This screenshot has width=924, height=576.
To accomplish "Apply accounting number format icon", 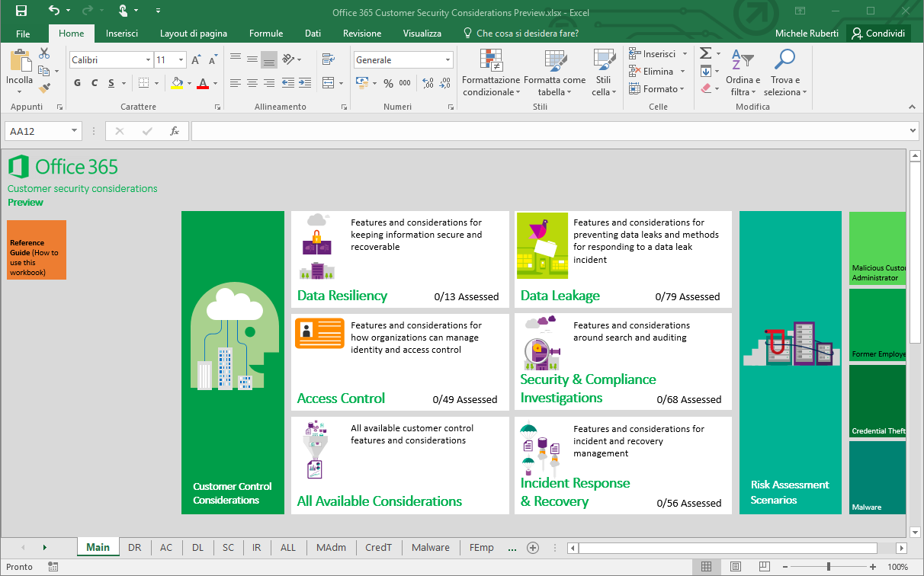I will coord(361,83).
